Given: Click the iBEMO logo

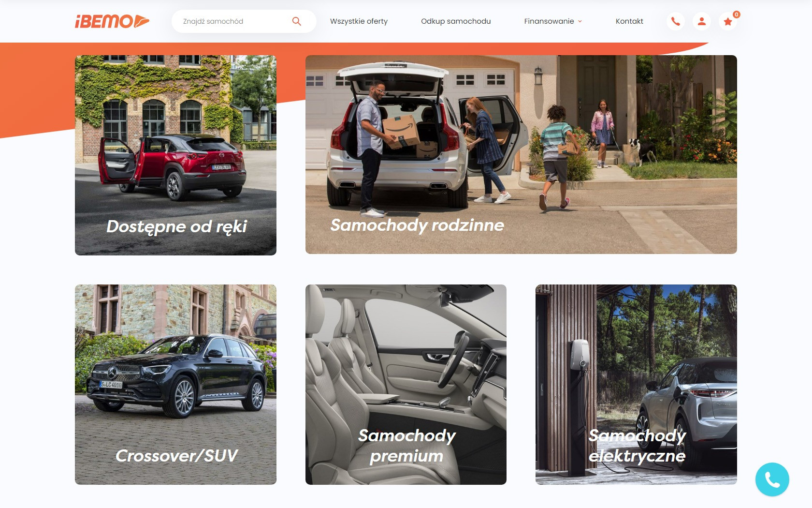Looking at the screenshot, I should tap(112, 21).
